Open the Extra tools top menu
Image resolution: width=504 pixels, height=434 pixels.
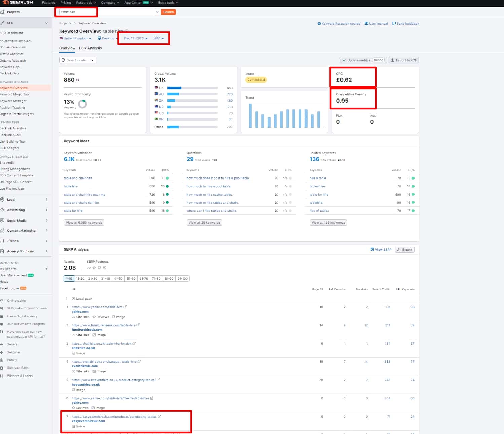(x=168, y=3)
